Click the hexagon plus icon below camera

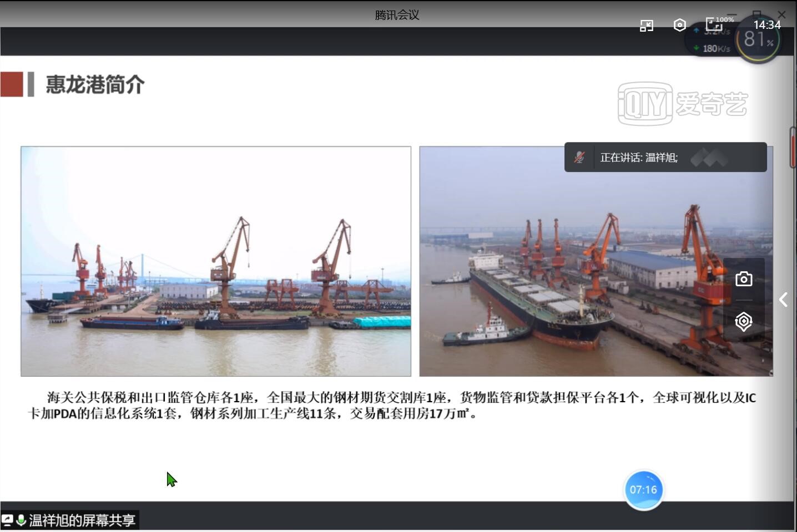744,321
